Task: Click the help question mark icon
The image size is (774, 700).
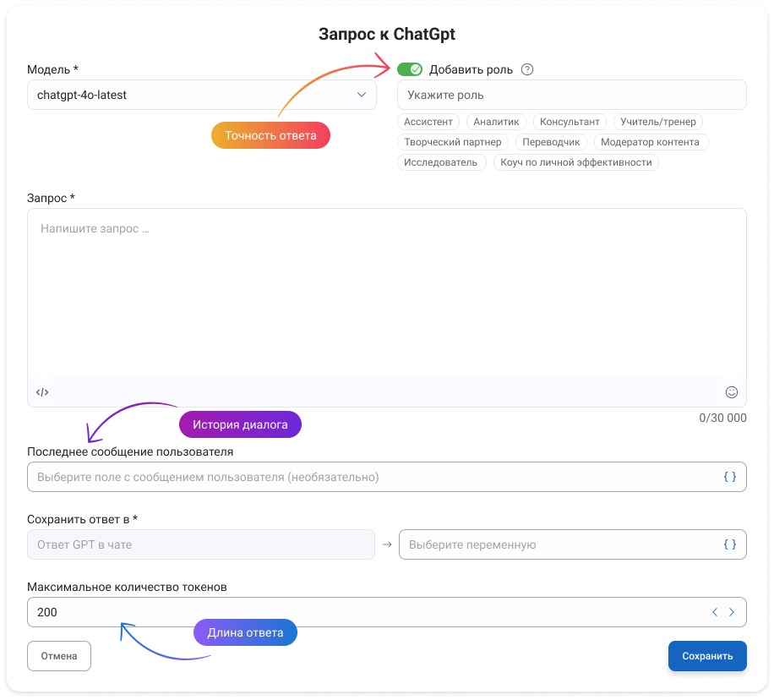Action: (x=527, y=69)
